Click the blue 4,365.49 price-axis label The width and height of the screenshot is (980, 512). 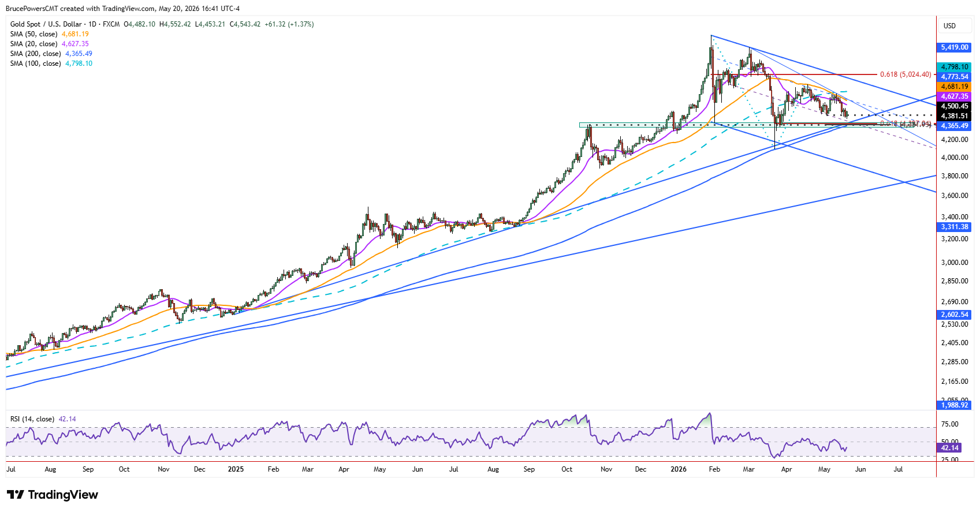coord(954,126)
